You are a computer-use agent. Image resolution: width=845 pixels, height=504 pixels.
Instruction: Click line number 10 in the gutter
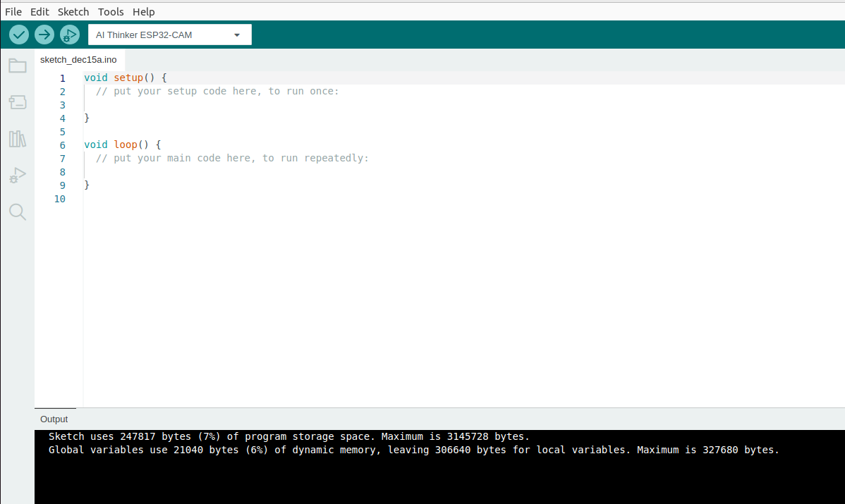60,199
